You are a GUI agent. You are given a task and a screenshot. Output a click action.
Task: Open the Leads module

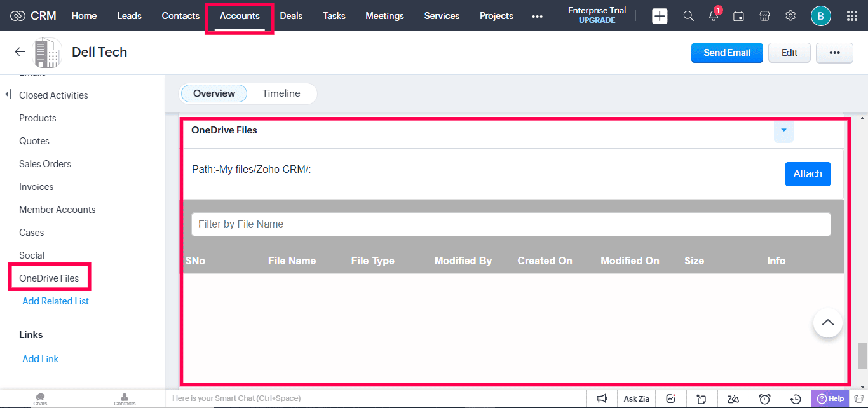pyautogui.click(x=129, y=16)
